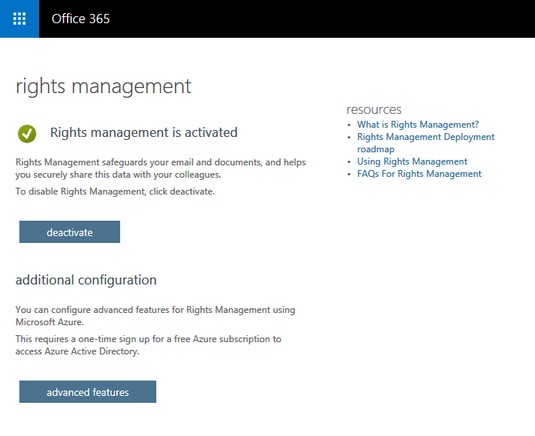535x436 pixels.
Task: Click the empty area of the black header bar
Action: tap(321, 19)
